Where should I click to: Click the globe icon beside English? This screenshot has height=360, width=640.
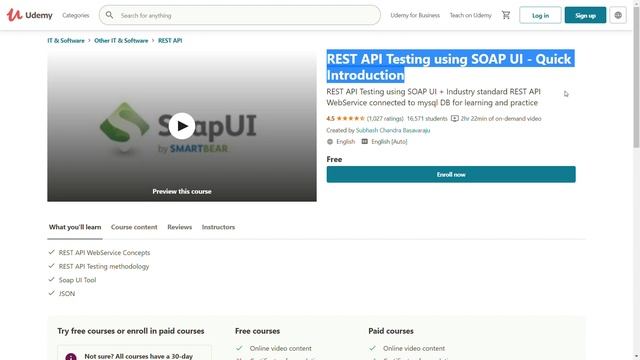pyautogui.click(x=330, y=141)
